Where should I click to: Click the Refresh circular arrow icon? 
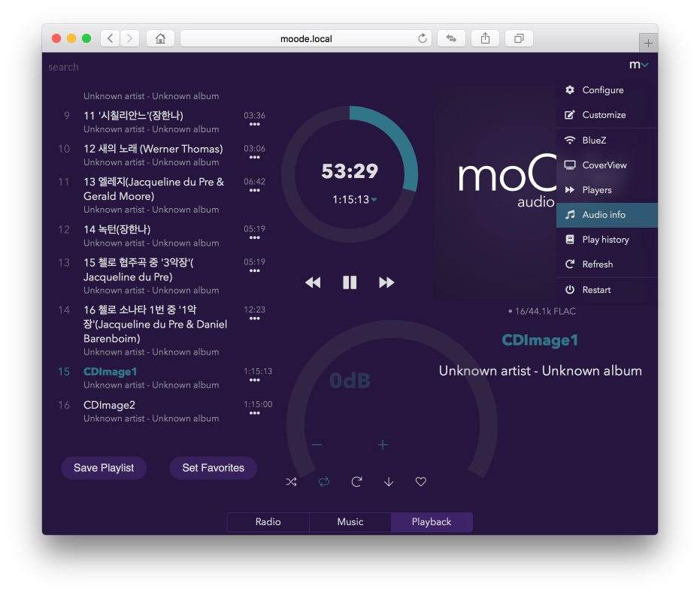570,264
